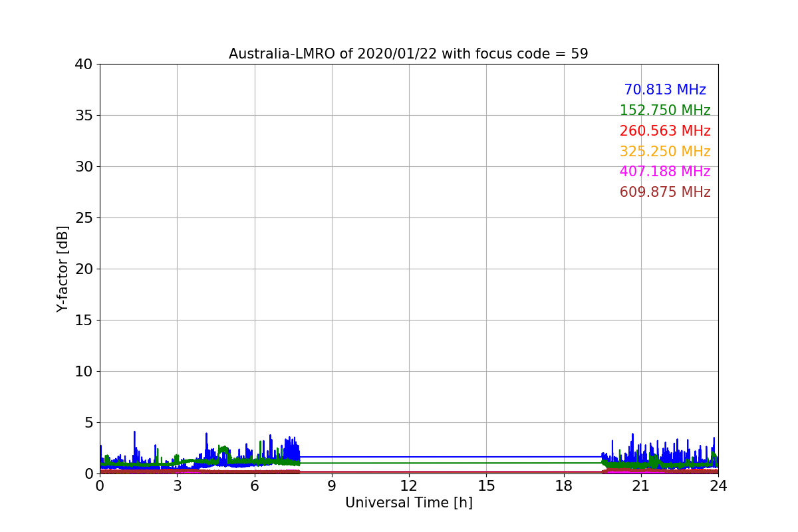Click the Y-factor [dB] axis label
The width and height of the screenshot is (798, 532).
click(x=63, y=269)
